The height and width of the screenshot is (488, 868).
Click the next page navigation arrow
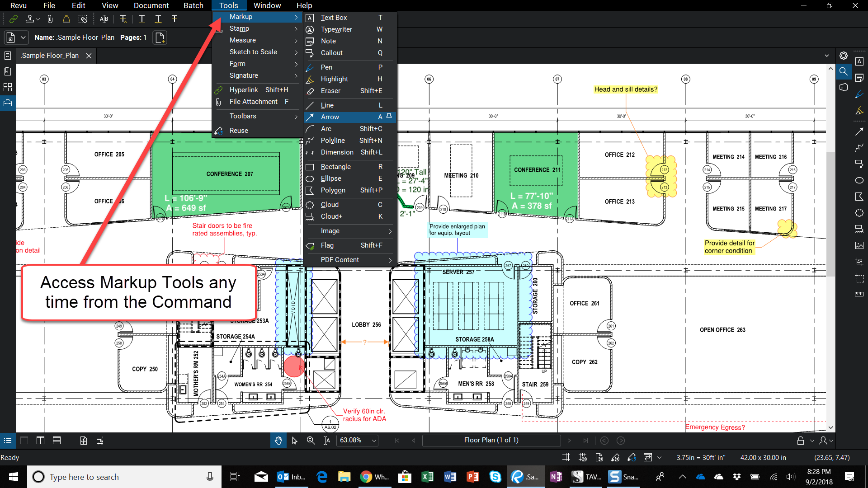[x=569, y=440]
